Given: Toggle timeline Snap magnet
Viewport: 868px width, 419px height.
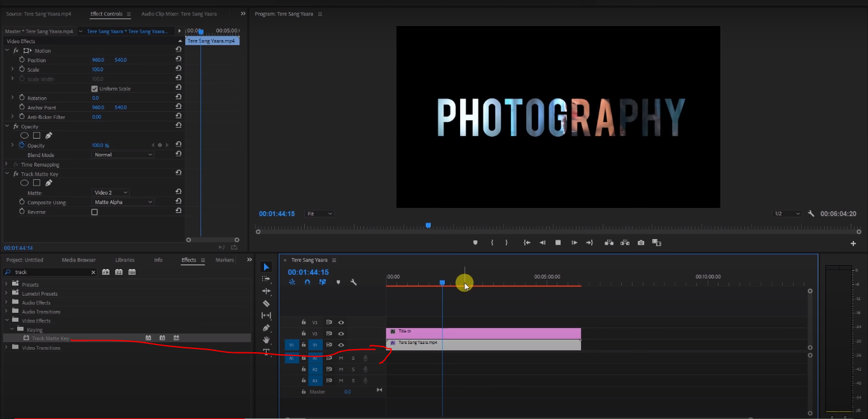Looking at the screenshot, I should click(x=307, y=282).
